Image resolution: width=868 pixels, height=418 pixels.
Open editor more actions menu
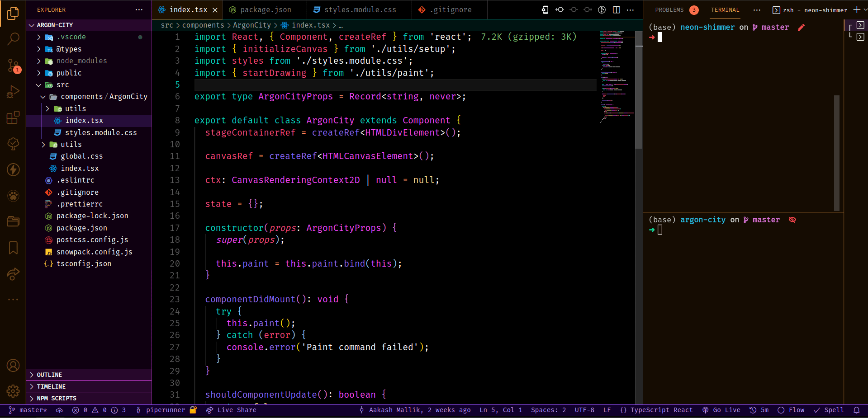(x=631, y=9)
